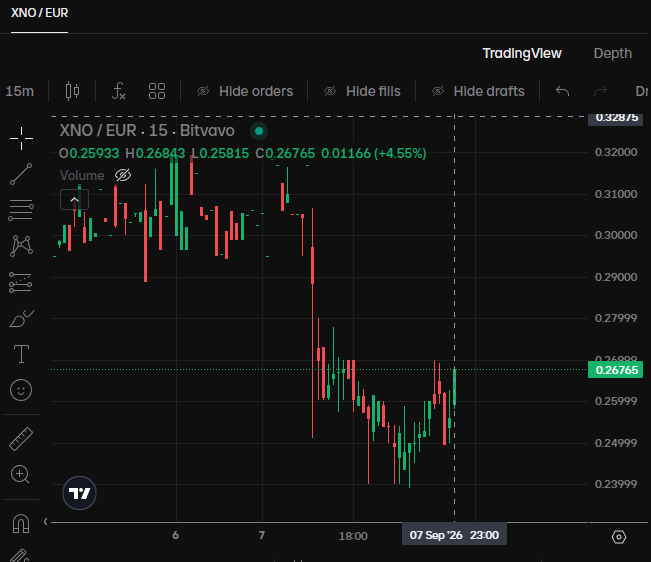Toggle Hide orders
Viewport: 651px width, 562px height.
tap(245, 91)
